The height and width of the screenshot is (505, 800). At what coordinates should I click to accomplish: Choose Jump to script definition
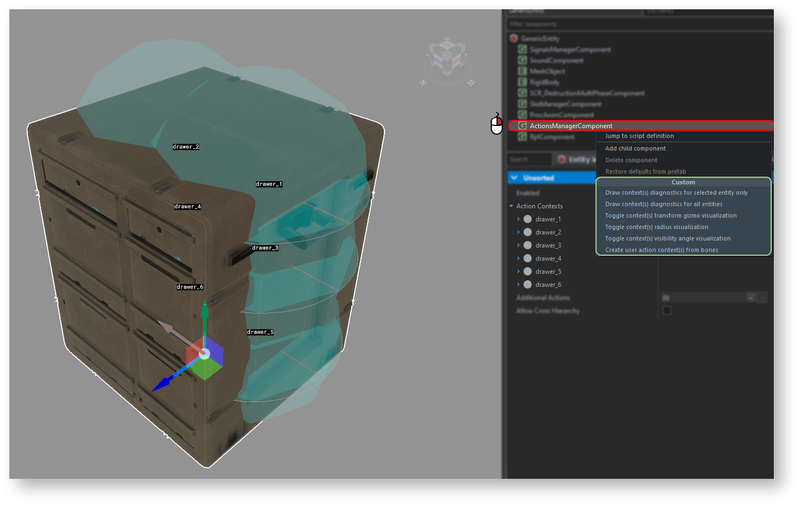point(640,136)
